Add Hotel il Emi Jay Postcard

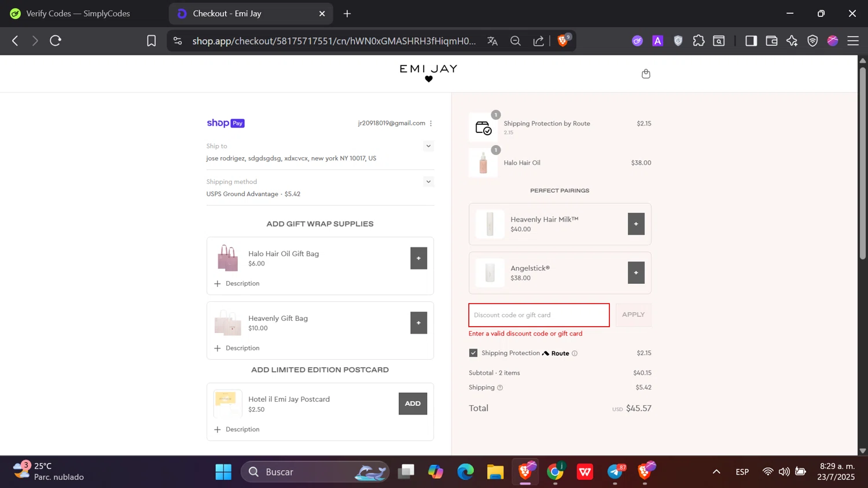pos(413,404)
